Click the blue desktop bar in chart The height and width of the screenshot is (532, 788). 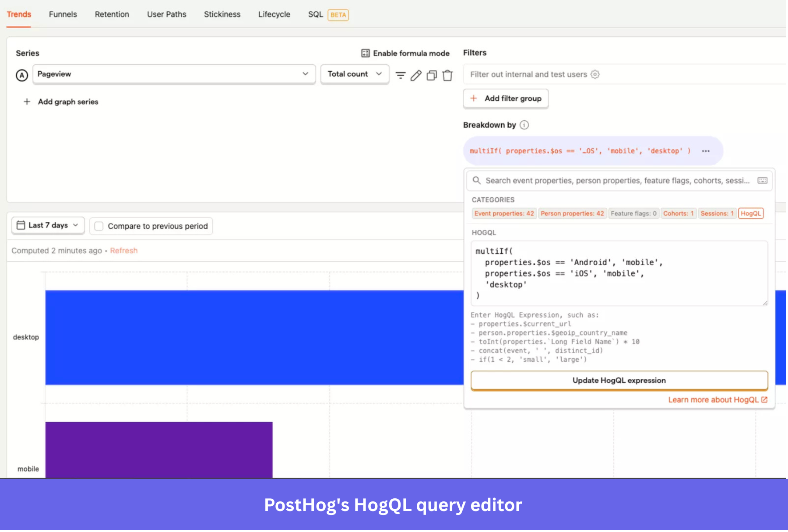point(254,337)
